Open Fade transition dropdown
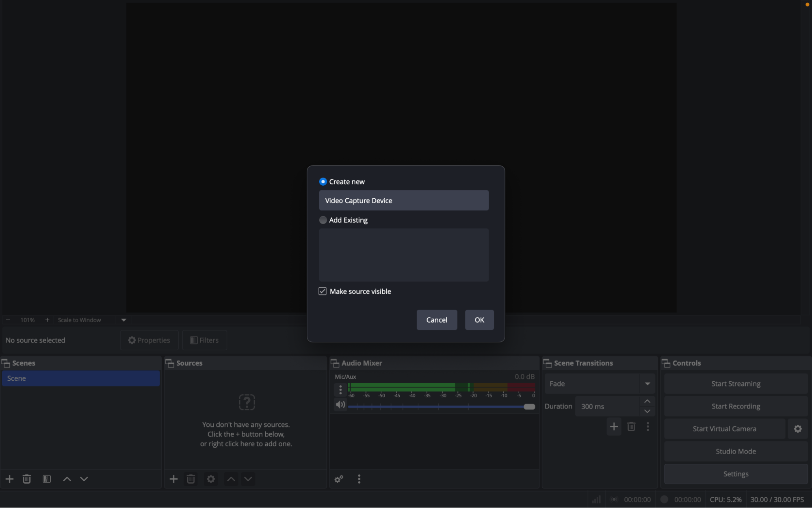 coord(600,384)
